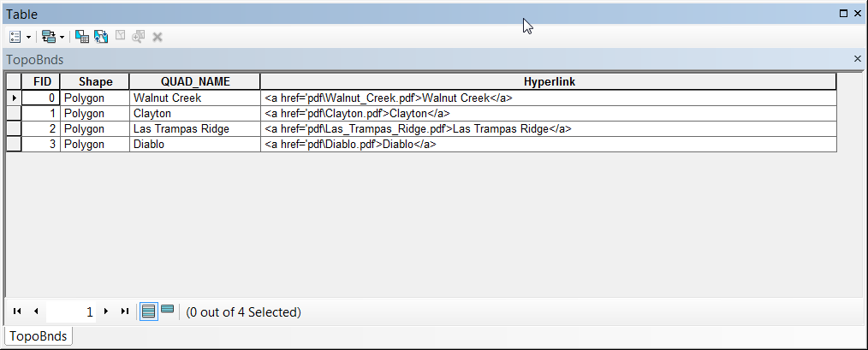Screen dimensions: 868x350
Task: Click the Delete Selected X icon
Action: coord(158,37)
